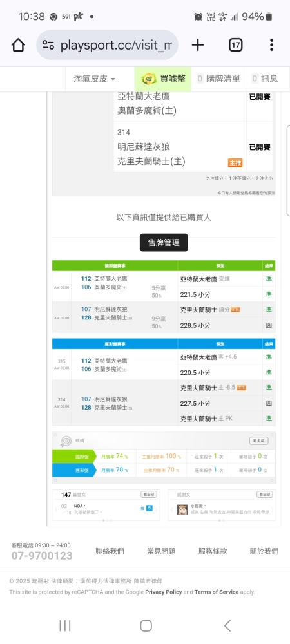290x644 pixels.
Task: Tap 奧蘭多魔術(主) in top card
Action: pos(147,111)
